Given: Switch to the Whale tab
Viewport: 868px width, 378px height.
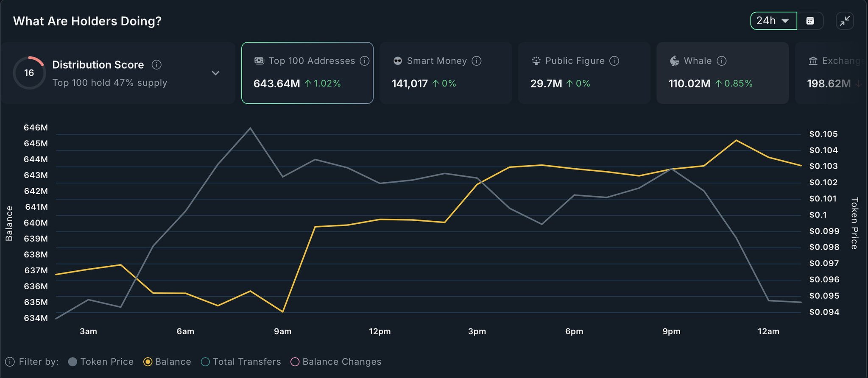Looking at the screenshot, I should [723, 73].
